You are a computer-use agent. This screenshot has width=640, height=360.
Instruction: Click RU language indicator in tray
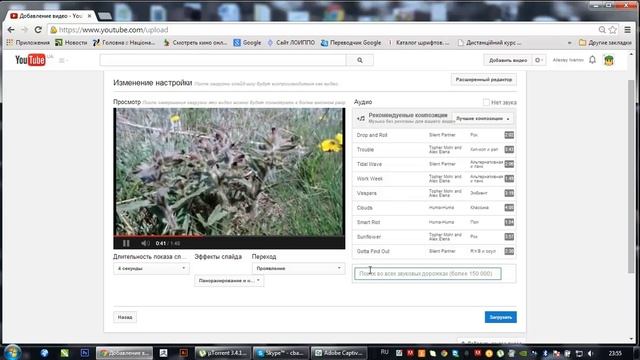pos(384,352)
